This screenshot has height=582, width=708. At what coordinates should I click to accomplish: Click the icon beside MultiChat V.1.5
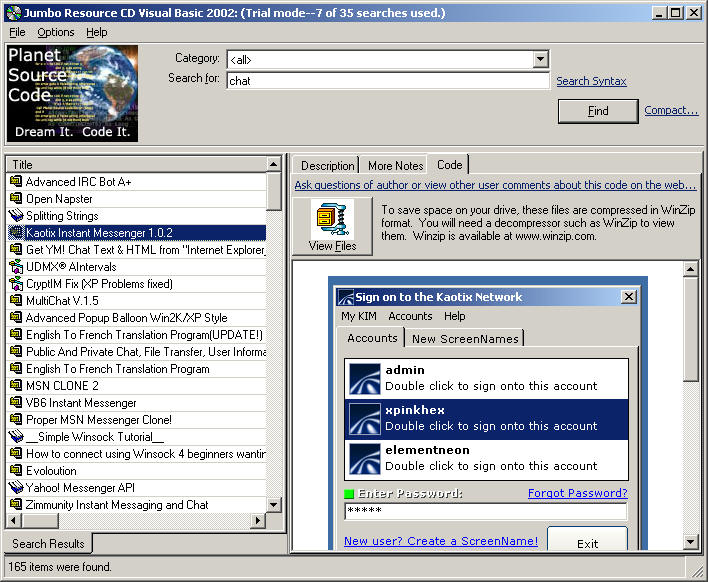pos(16,300)
